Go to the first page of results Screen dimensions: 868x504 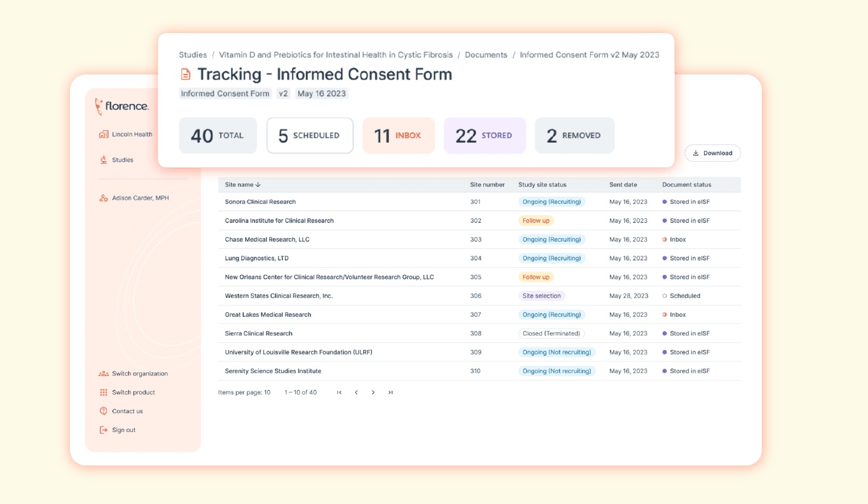tap(340, 393)
